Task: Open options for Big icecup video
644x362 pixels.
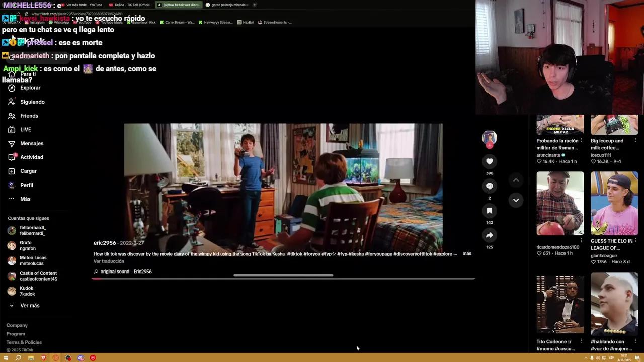Action: (635, 141)
